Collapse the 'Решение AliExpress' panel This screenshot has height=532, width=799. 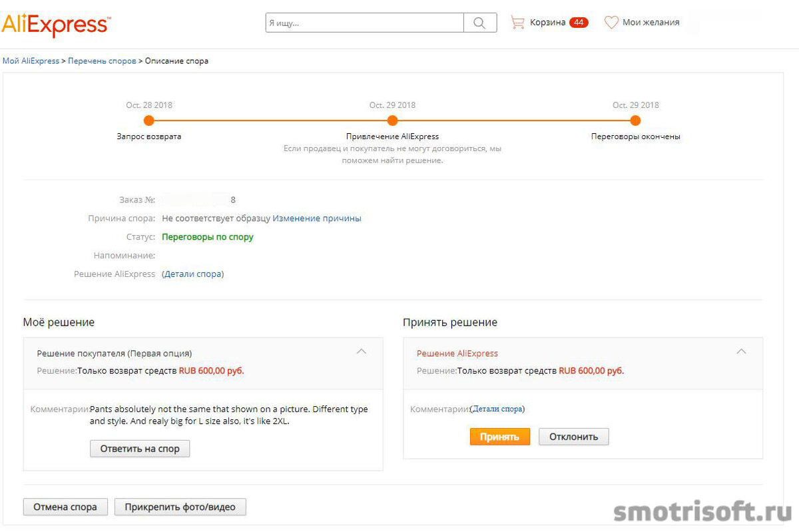click(741, 350)
